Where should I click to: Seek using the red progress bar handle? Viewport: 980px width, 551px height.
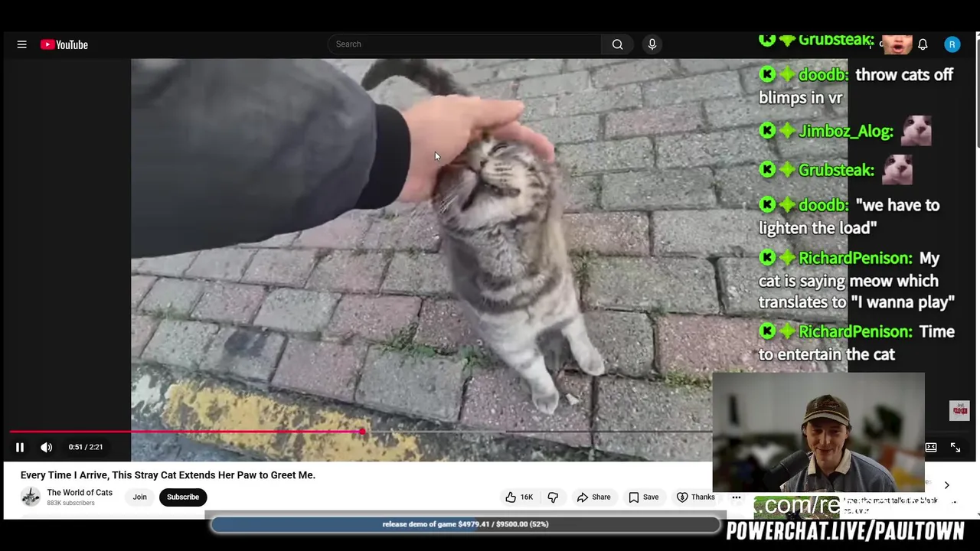pos(362,432)
